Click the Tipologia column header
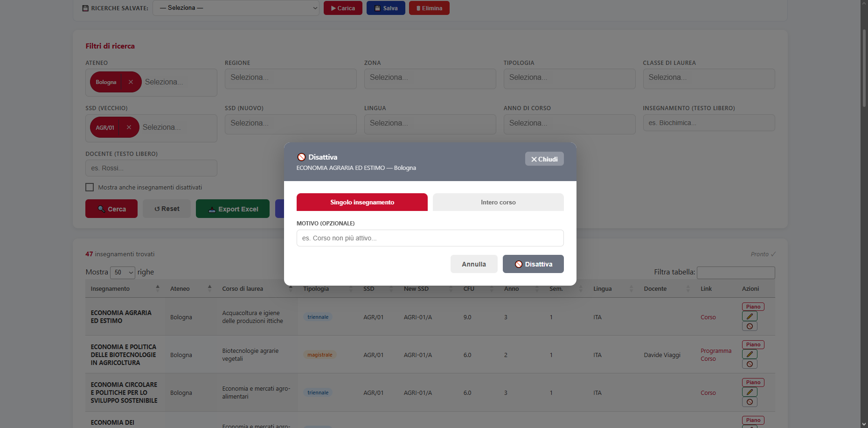 click(316, 288)
